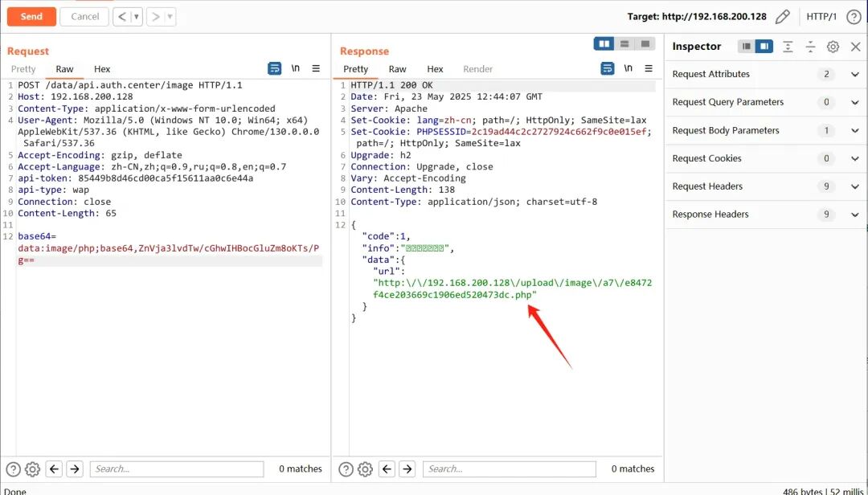Switch Response view to Hex tab
Screen dimensions: 868x495
pos(435,69)
